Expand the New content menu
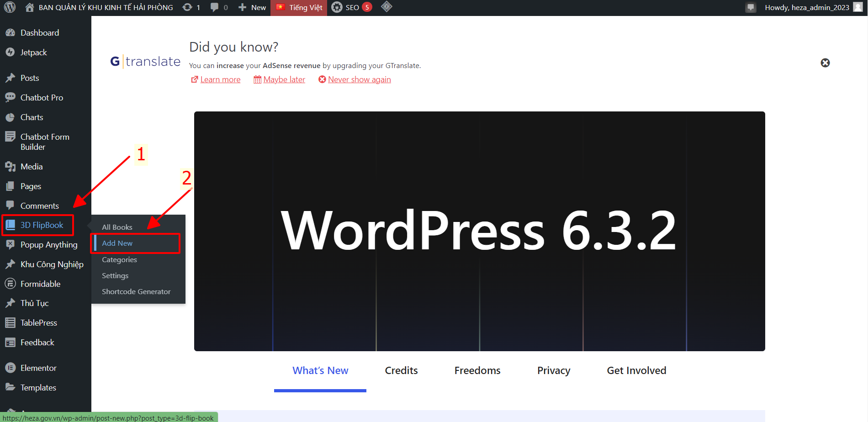This screenshot has height=422, width=868. [x=252, y=7]
